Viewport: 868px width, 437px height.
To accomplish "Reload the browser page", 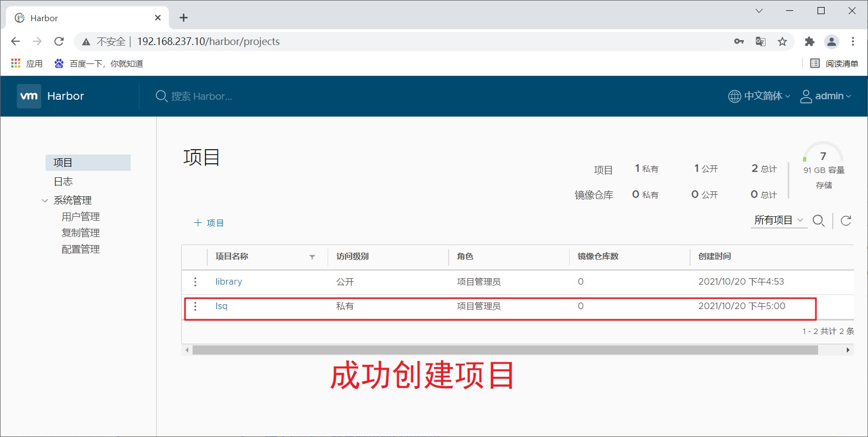I will pyautogui.click(x=59, y=41).
